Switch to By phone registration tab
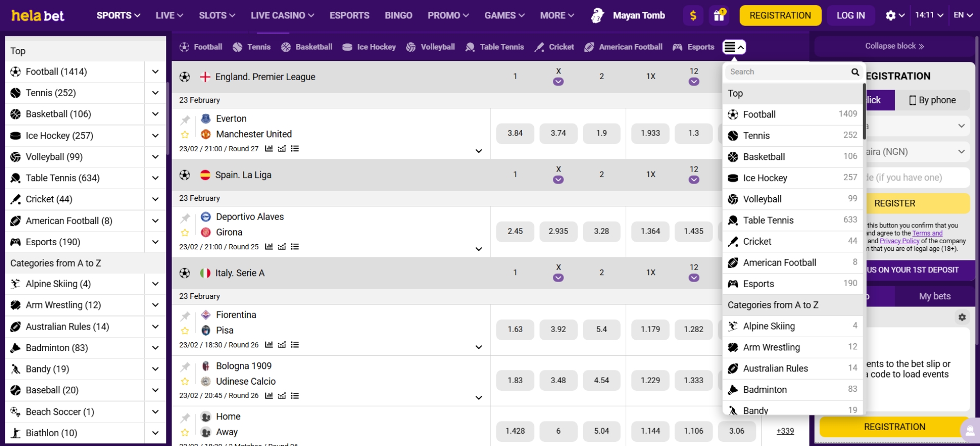 pos(933,100)
